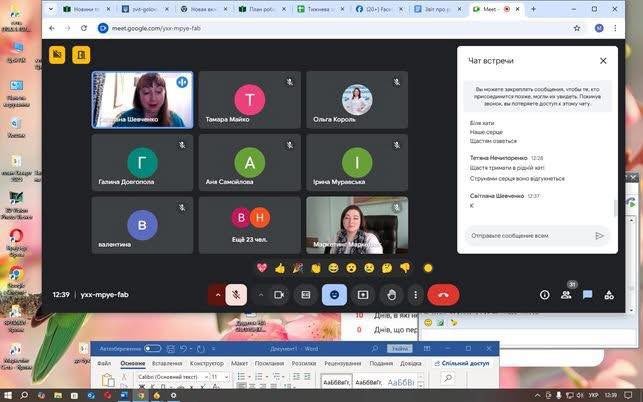Expand the Calibri font name dropdown in Word

coord(206,377)
